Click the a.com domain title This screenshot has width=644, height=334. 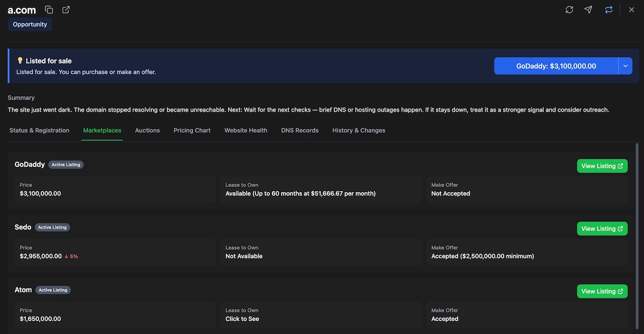click(22, 10)
